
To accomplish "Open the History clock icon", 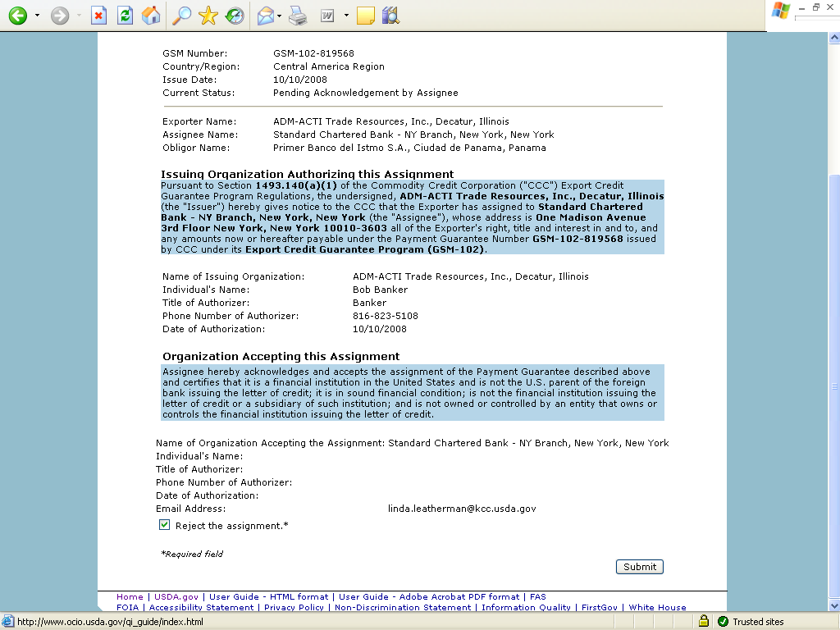I will tap(234, 16).
